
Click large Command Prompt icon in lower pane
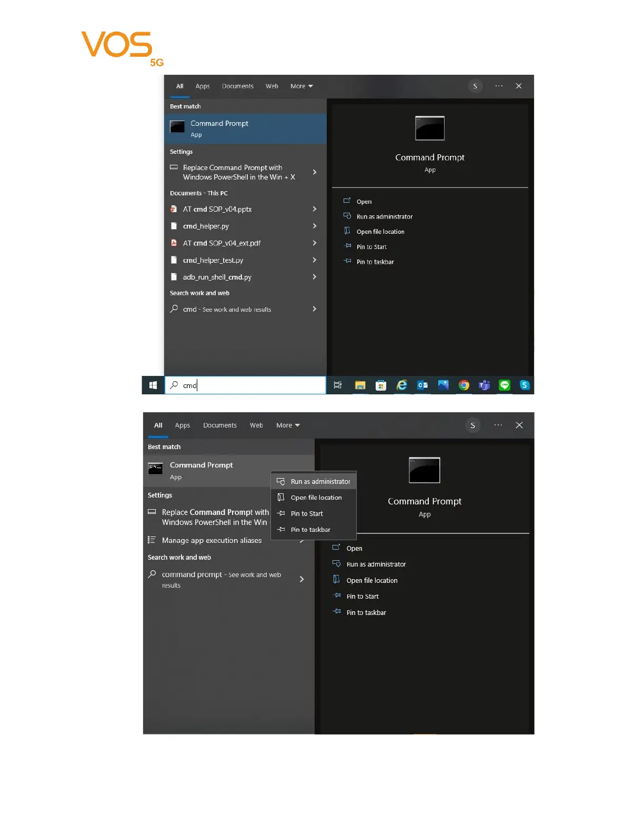425,470
